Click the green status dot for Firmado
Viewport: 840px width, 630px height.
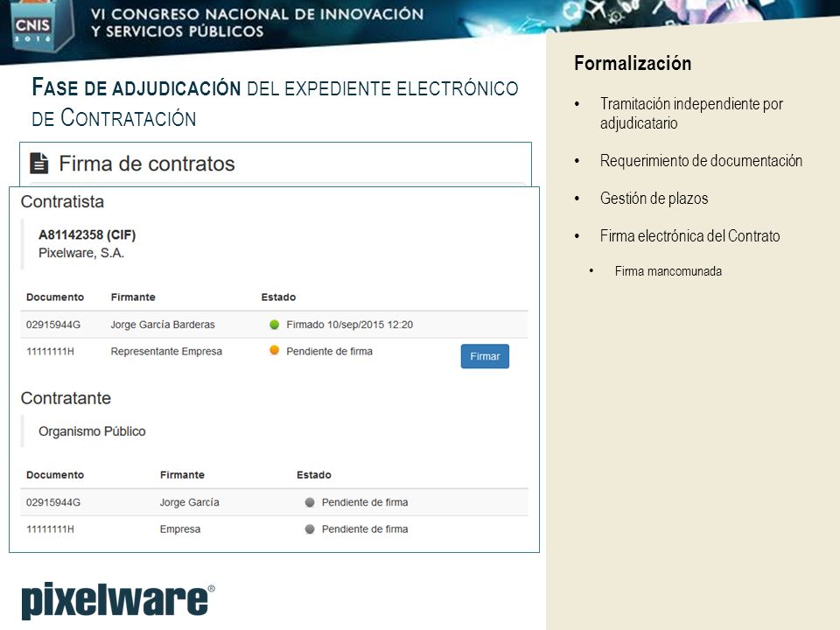pyautogui.click(x=274, y=324)
